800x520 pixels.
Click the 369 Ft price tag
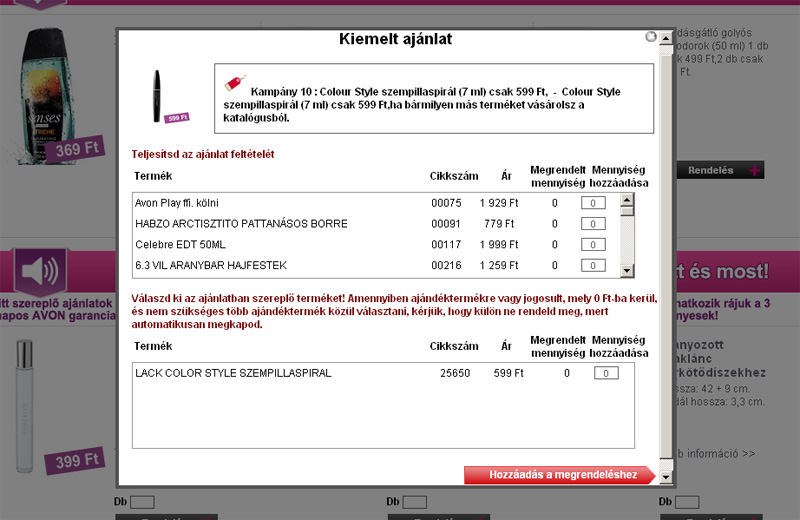pos(76,150)
